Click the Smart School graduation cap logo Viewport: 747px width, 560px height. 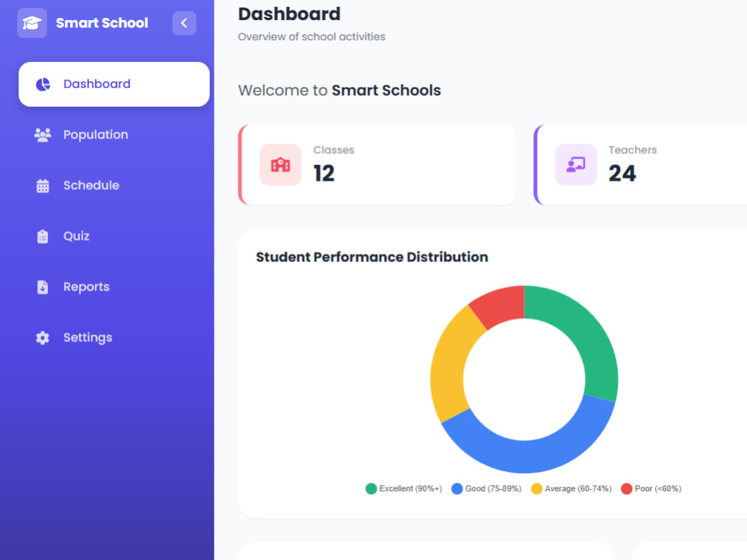click(32, 23)
